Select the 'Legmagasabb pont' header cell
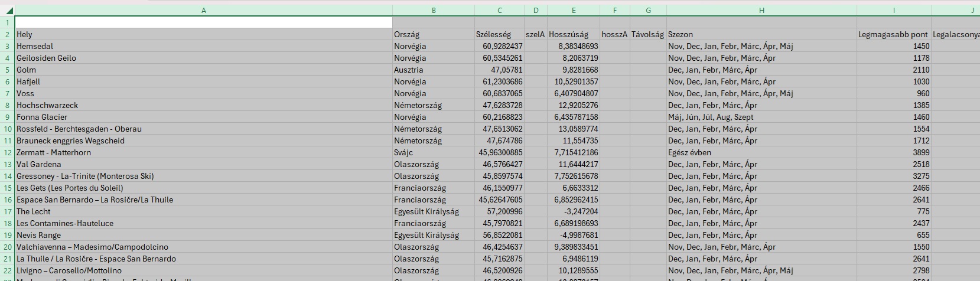Image resolution: width=980 pixels, height=281 pixels. (893, 34)
